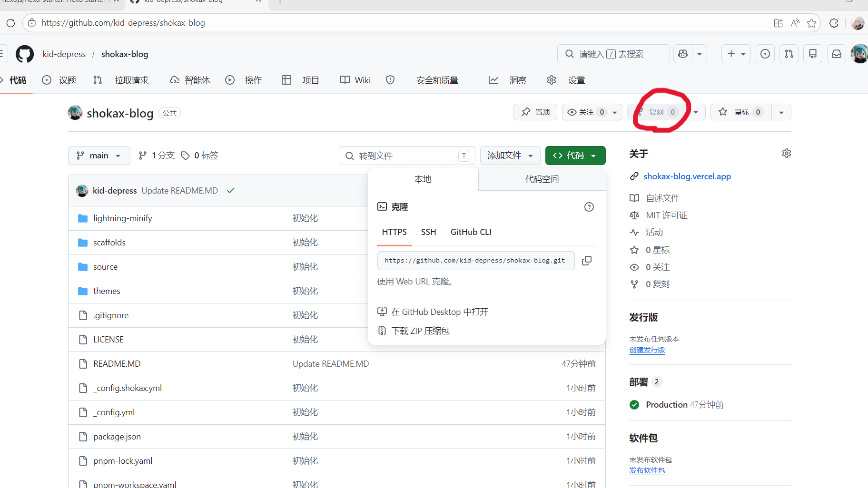
Task: Expand the Copilot dropdown arrow in header
Action: [x=700, y=54]
